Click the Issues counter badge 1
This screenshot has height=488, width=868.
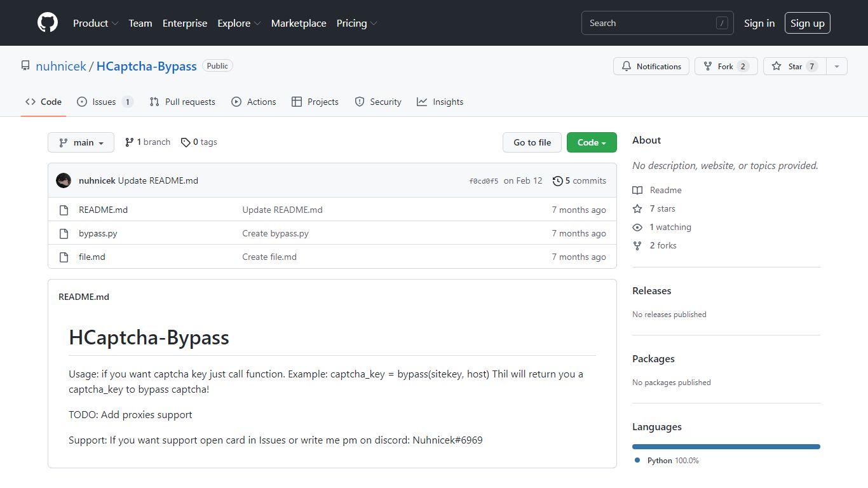[x=127, y=102]
